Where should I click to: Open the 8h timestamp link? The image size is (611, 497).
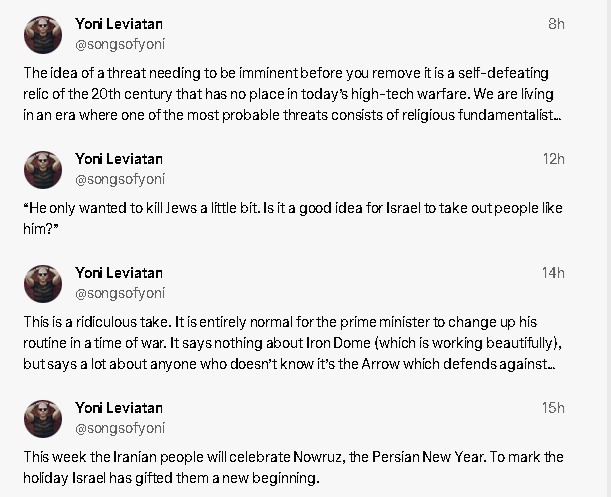pyautogui.click(x=556, y=24)
